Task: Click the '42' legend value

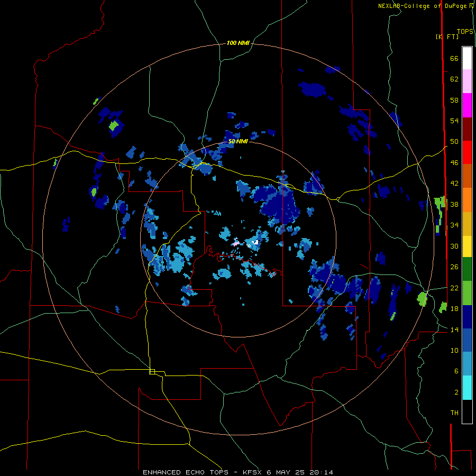Action: tap(454, 184)
